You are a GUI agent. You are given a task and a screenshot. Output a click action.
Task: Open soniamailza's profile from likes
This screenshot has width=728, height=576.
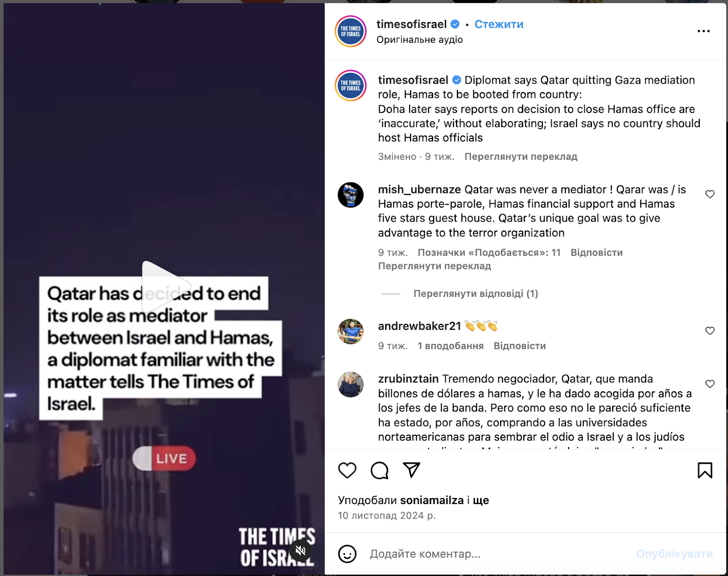(432, 500)
